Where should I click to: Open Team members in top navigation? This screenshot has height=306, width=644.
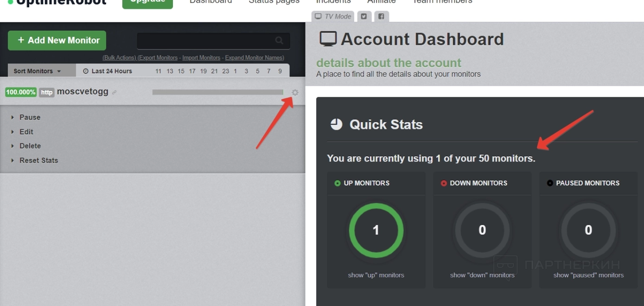442,2
